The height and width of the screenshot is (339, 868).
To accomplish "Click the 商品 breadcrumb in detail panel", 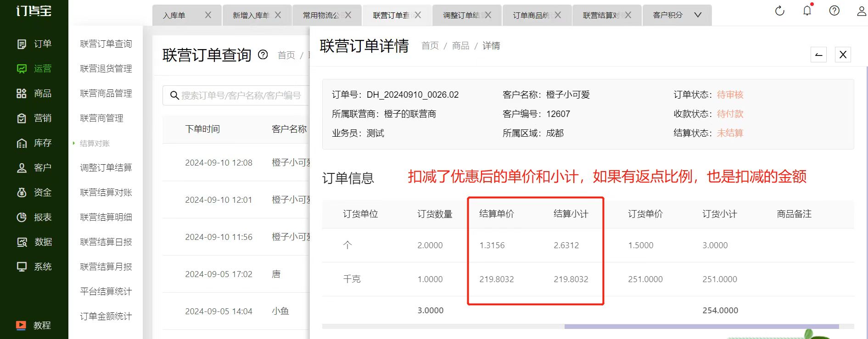I will pyautogui.click(x=460, y=46).
